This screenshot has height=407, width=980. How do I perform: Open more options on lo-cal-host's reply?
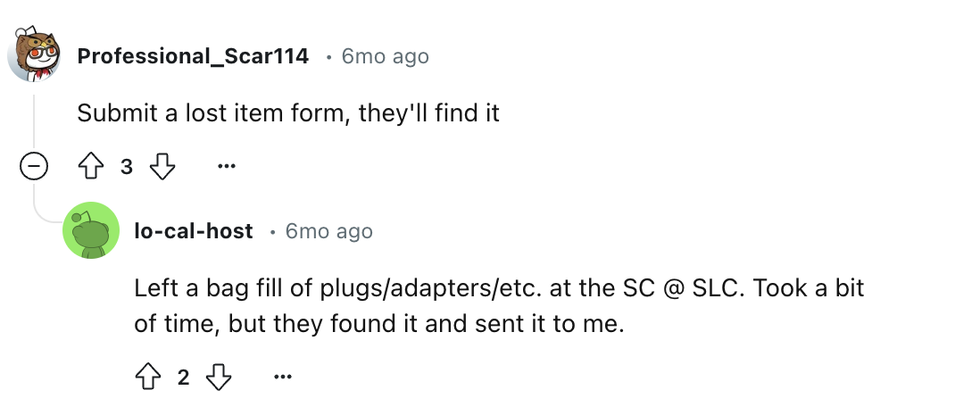pos(283,377)
